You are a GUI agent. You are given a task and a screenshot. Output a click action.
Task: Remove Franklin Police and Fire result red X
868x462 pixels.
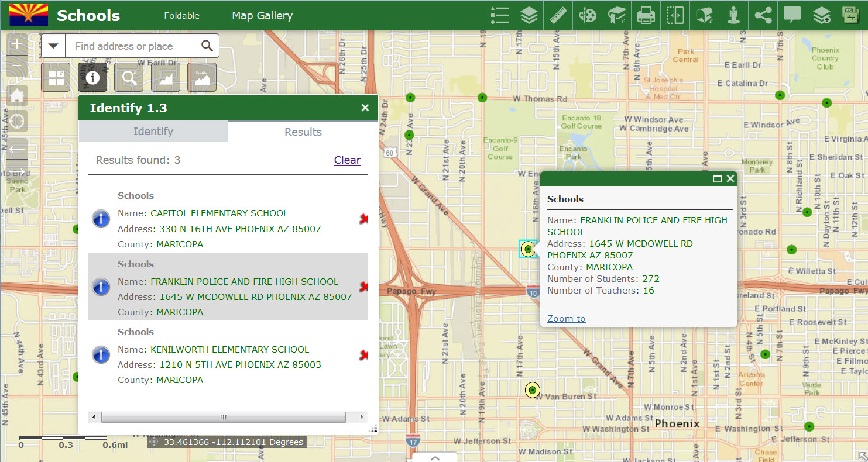(x=363, y=287)
